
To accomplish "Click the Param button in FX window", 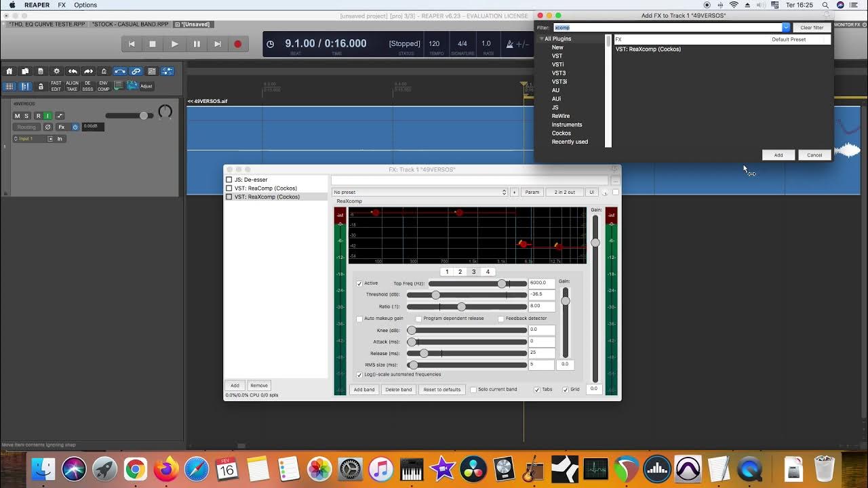I will point(532,192).
